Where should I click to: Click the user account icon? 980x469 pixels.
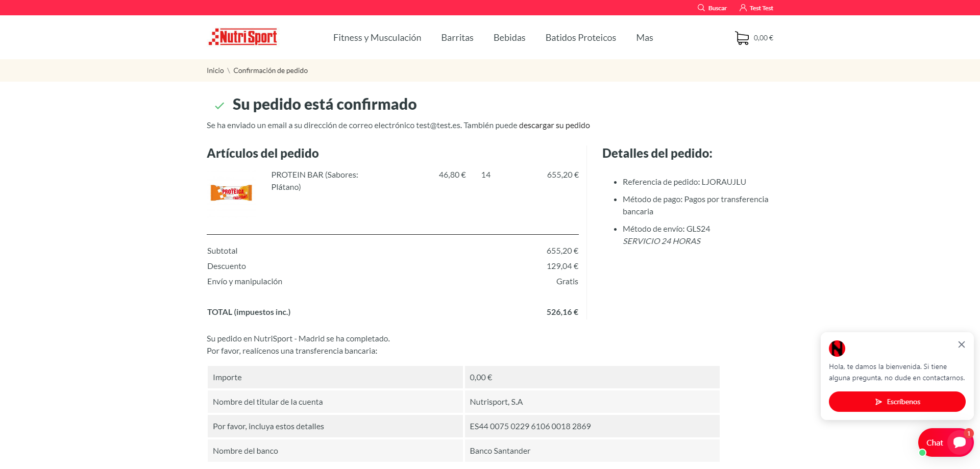point(743,8)
